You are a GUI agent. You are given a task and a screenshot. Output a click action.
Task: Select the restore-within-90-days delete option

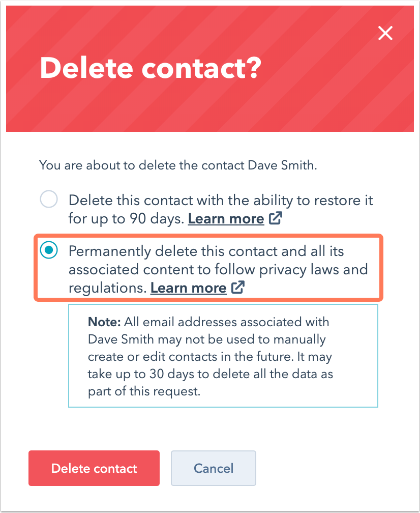[49, 199]
